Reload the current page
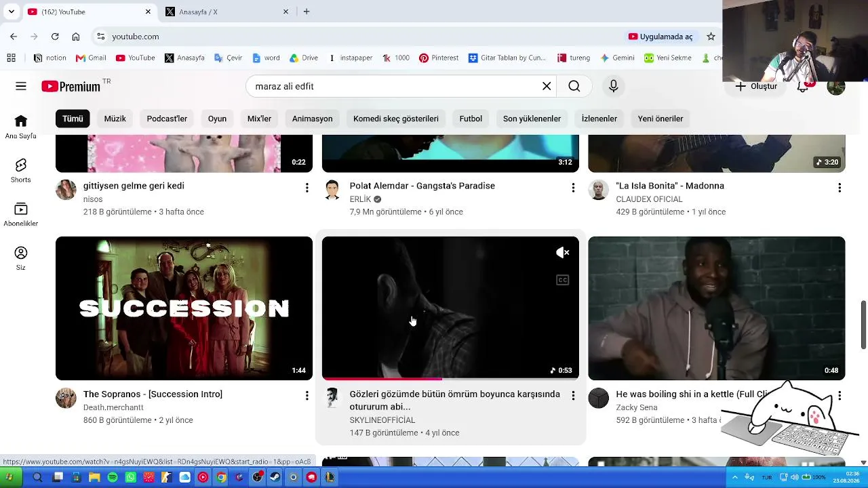This screenshot has width=868, height=488. tap(55, 37)
